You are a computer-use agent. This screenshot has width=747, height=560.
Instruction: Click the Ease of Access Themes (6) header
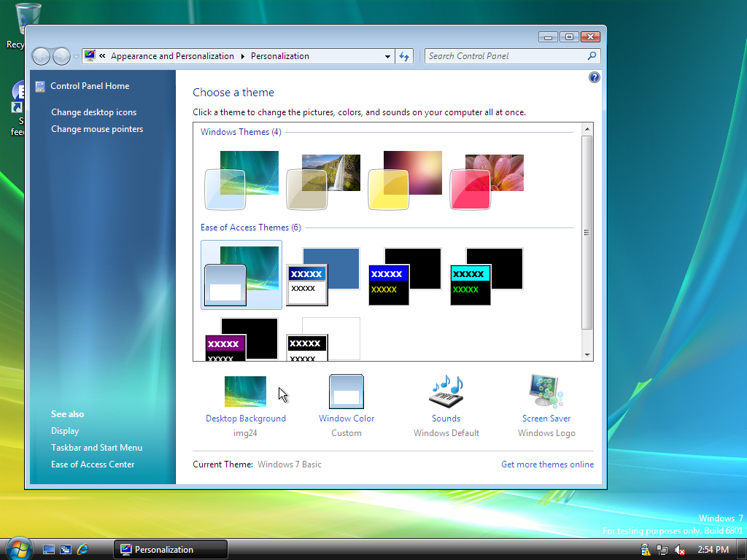tap(251, 227)
